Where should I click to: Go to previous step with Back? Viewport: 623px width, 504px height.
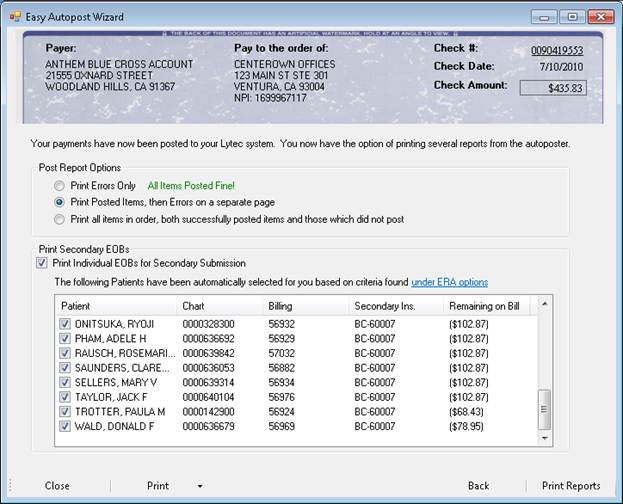(x=478, y=486)
